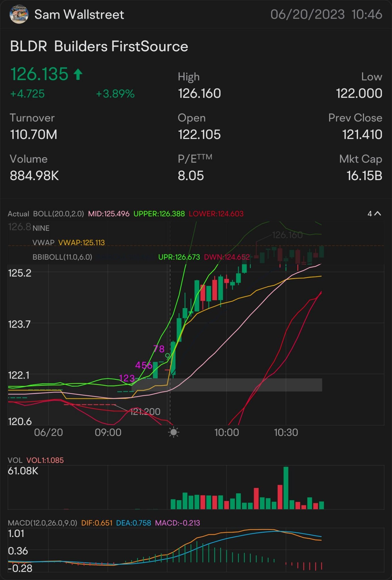392x580 pixels.
Task: Select the VOL1:1.085 reading
Action: tap(45, 460)
